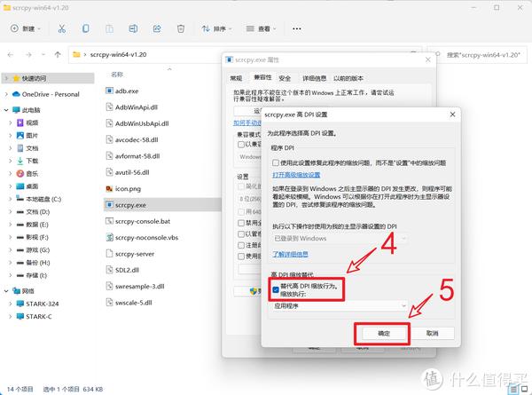Open the 新建 (New) dropdown
The height and width of the screenshot is (395, 532).
pyautogui.click(x=26, y=29)
